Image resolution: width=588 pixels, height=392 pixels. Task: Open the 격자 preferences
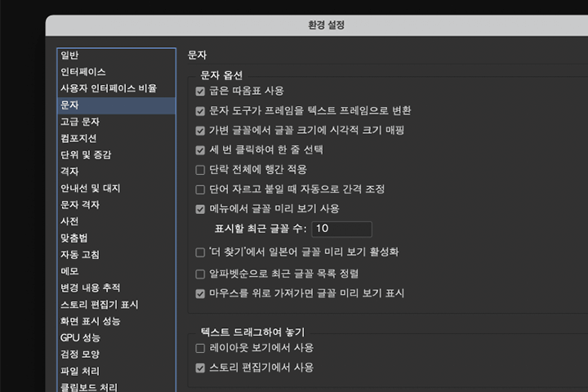(116, 171)
